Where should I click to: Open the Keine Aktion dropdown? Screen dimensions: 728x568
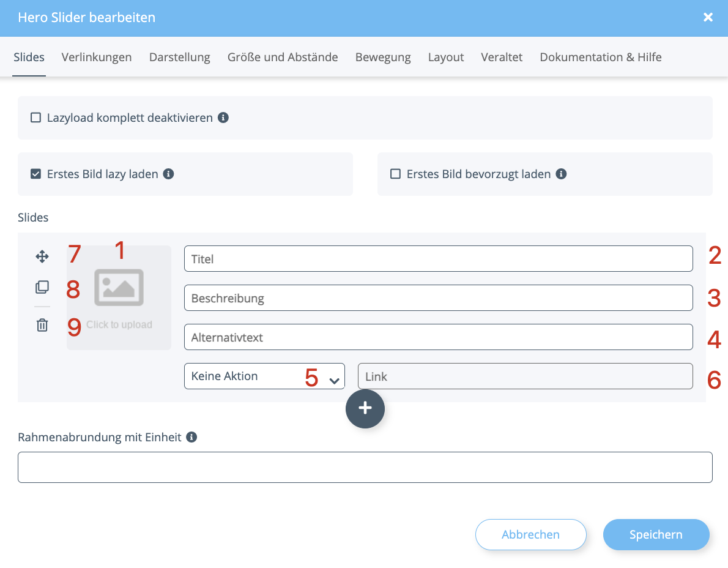pyautogui.click(x=265, y=376)
